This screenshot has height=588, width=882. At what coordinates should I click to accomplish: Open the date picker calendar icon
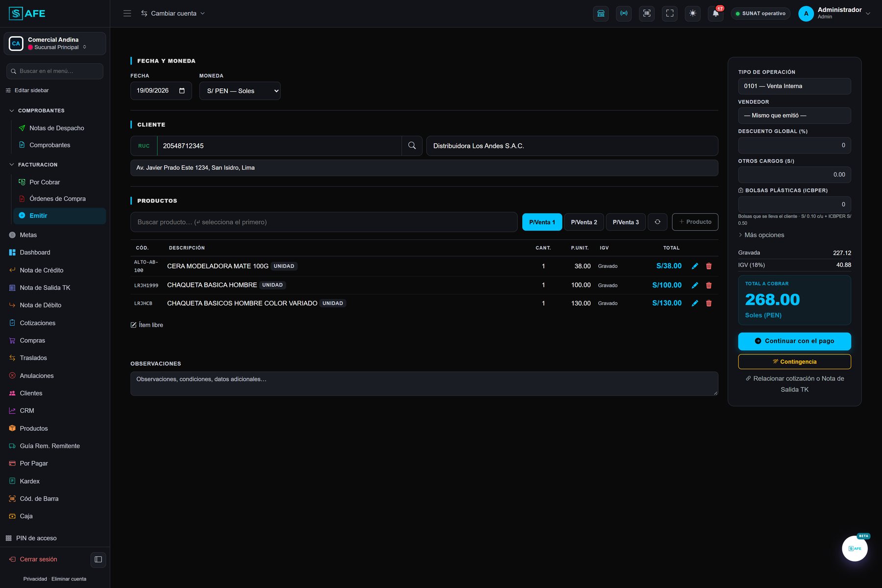(x=182, y=91)
